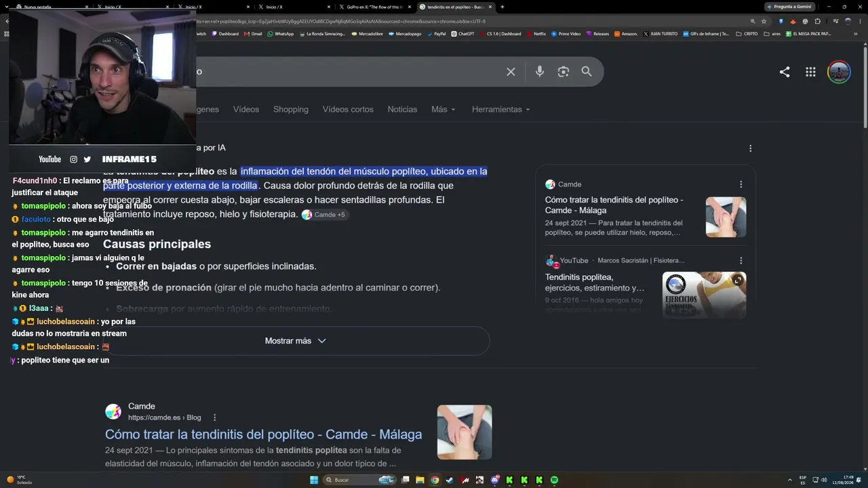This screenshot has width=868, height=488.
Task: Open Spotify from the taskbar
Action: [554, 480]
